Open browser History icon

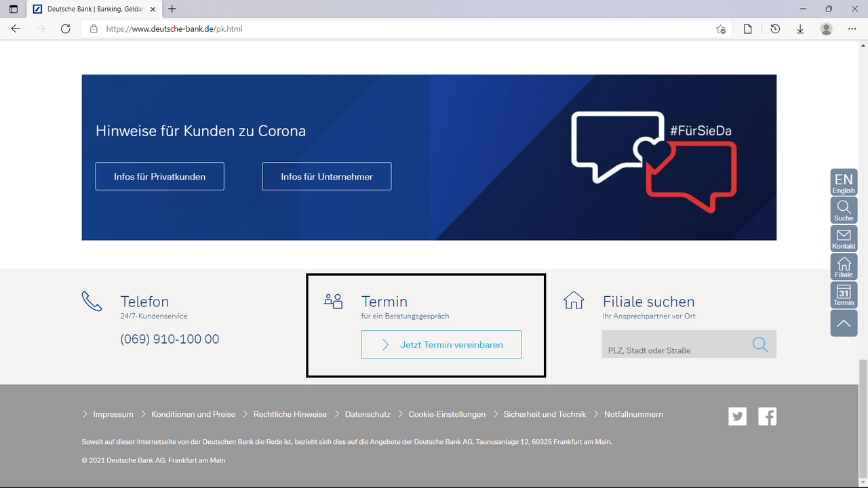(x=775, y=29)
